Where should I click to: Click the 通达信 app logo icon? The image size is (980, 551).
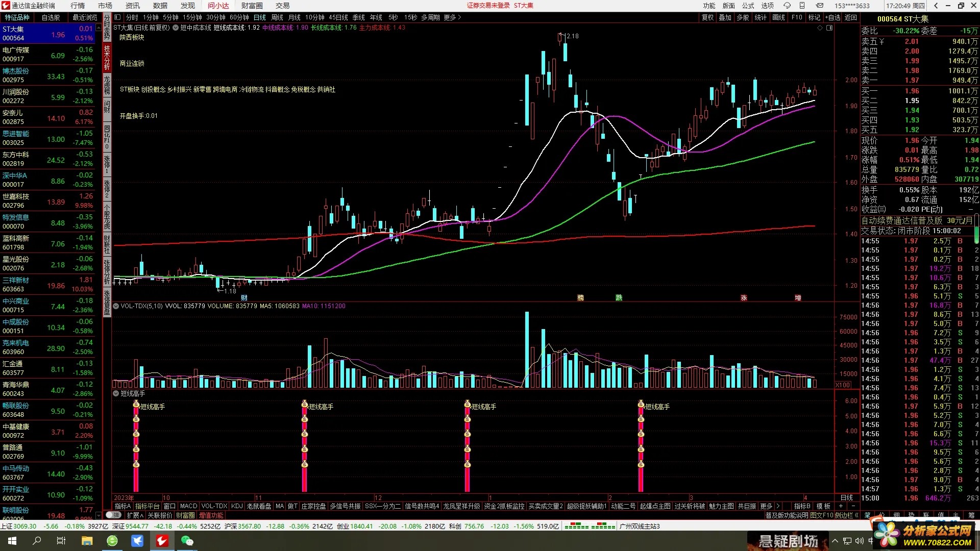point(6,6)
